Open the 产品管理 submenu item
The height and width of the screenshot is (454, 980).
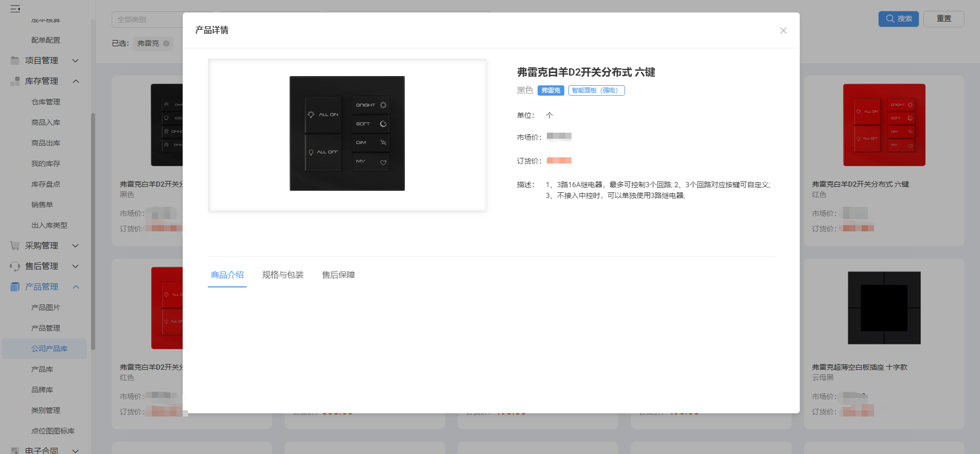click(46, 328)
